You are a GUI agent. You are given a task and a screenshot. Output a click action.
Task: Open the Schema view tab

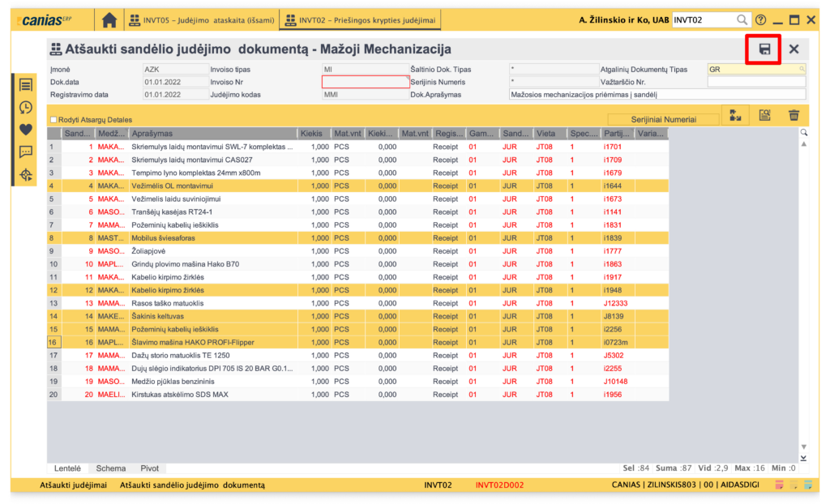point(111,468)
